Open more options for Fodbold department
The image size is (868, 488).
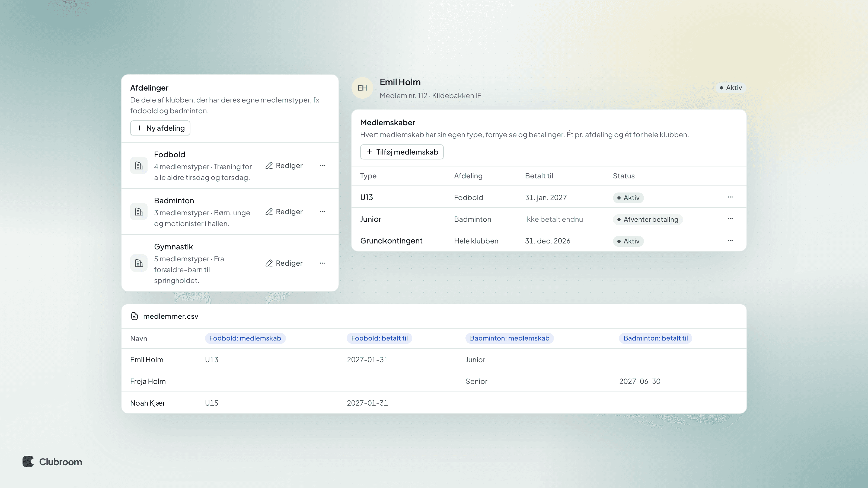tap(322, 165)
